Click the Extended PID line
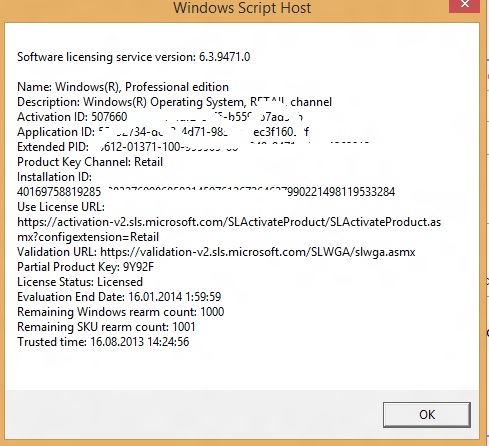 tap(193, 147)
